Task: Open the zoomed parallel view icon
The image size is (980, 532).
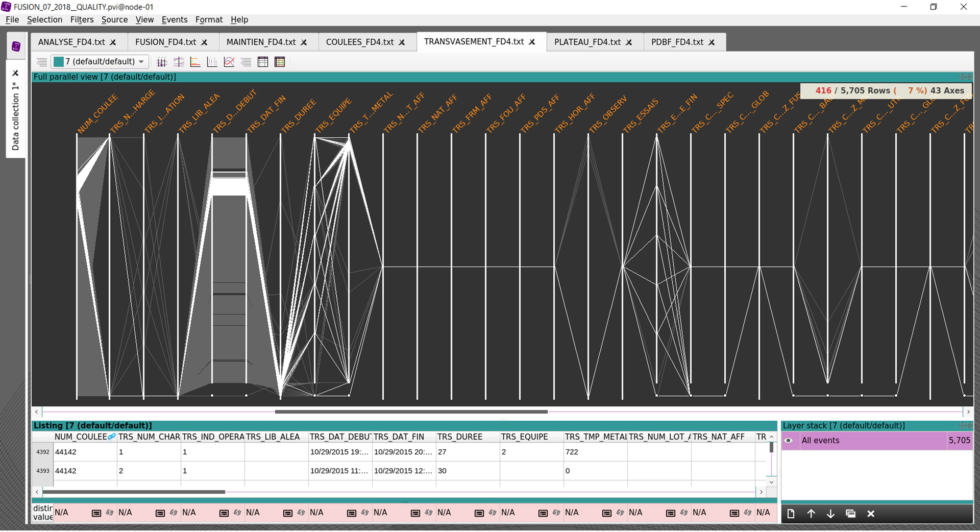Action: click(179, 62)
